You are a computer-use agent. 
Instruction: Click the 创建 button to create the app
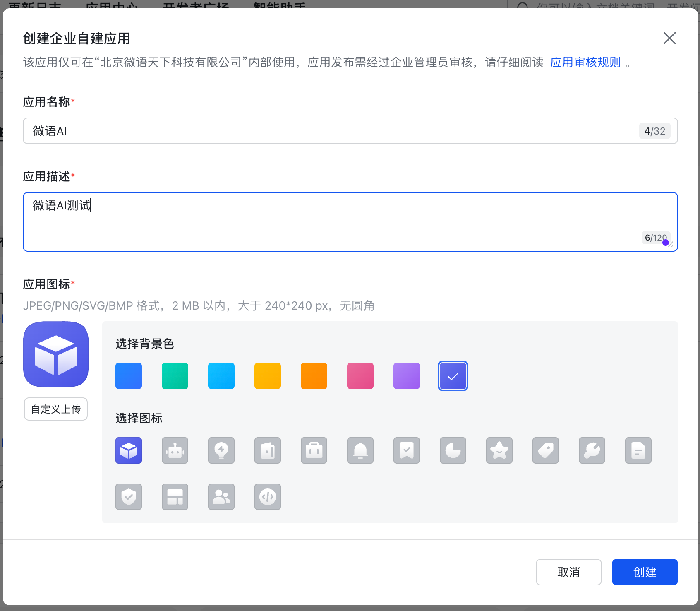click(x=645, y=572)
